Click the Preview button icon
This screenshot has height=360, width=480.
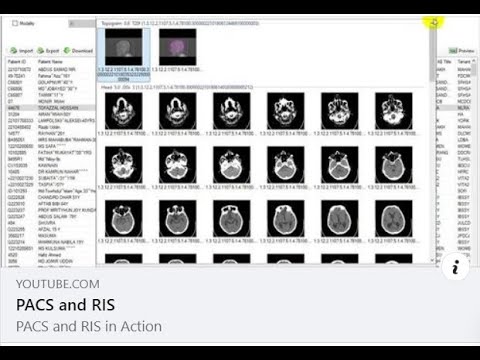(x=453, y=51)
